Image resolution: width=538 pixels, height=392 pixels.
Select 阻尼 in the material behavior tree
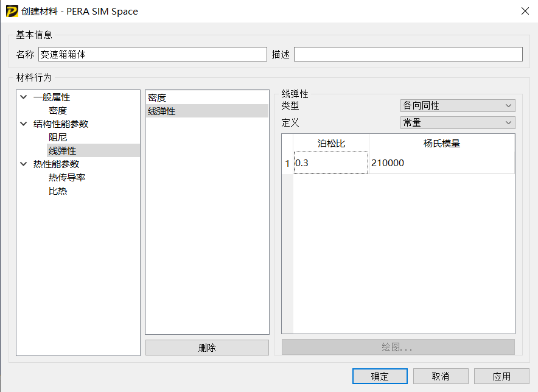(58, 137)
